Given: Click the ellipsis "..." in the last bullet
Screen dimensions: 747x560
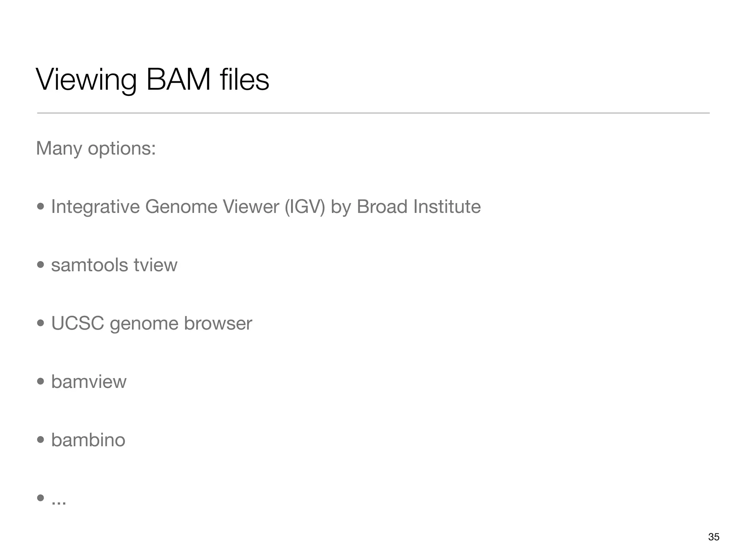Looking at the screenshot, I should [x=59, y=503].
